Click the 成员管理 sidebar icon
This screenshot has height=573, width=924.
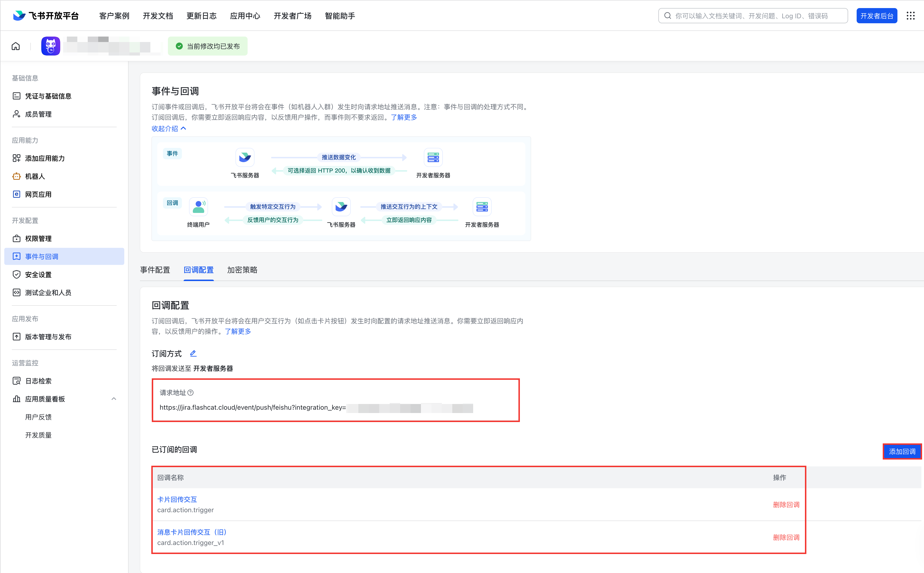click(16, 114)
